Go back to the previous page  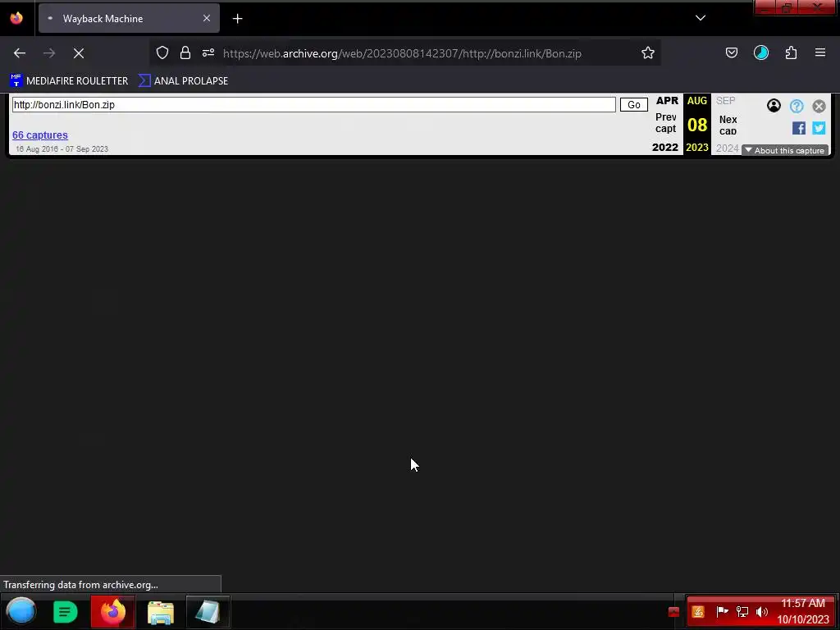click(20, 53)
